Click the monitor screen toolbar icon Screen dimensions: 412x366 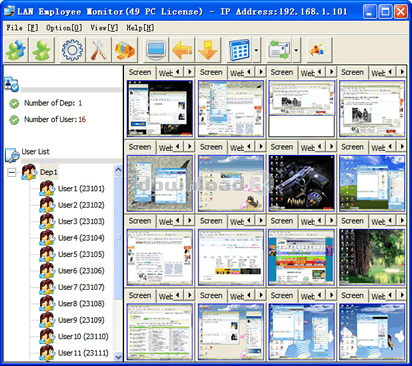coord(156,50)
